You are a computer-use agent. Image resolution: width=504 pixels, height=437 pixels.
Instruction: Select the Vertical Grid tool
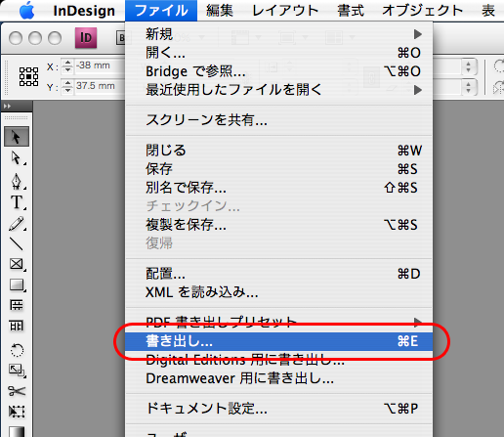pos(17,326)
